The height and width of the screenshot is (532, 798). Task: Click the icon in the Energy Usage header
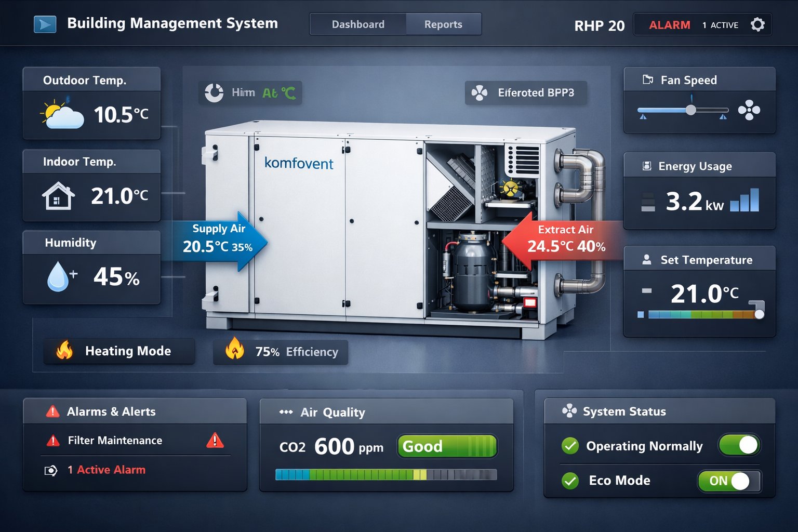pos(647,166)
